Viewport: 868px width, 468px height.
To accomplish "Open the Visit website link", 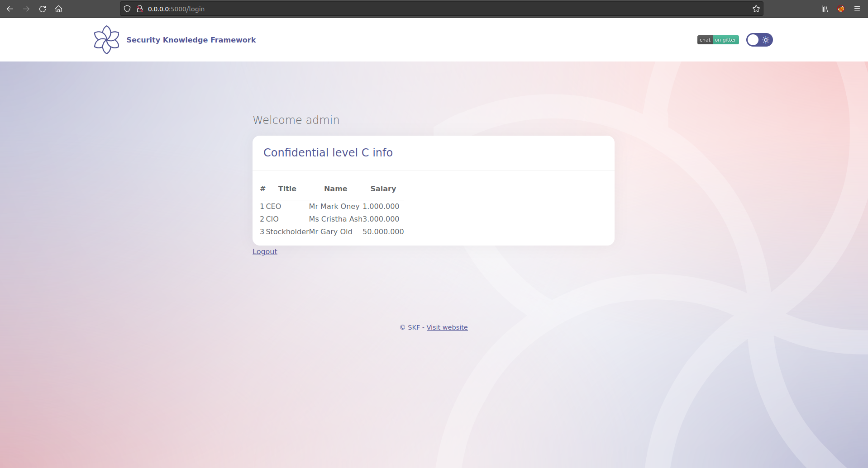I will (x=447, y=327).
